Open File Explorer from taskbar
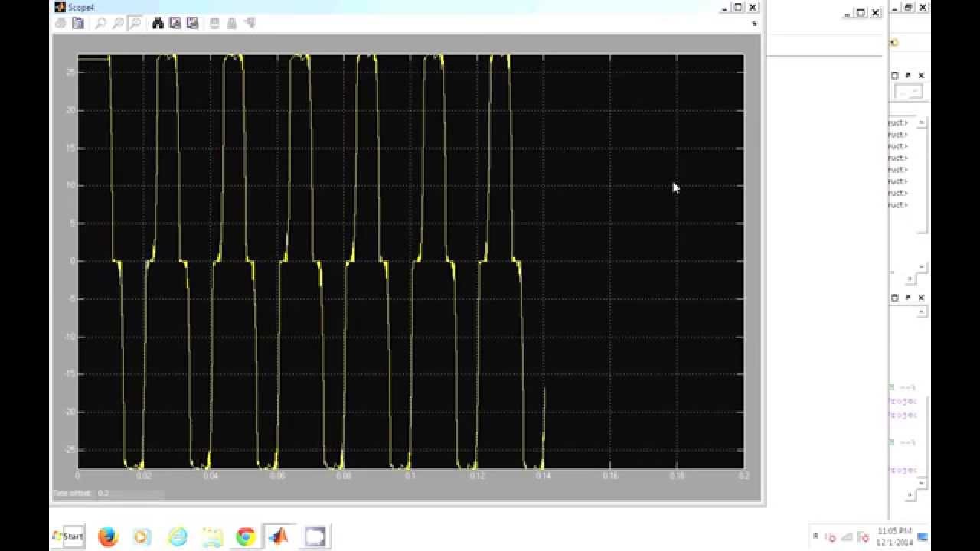This screenshot has height=551, width=980. point(211,536)
